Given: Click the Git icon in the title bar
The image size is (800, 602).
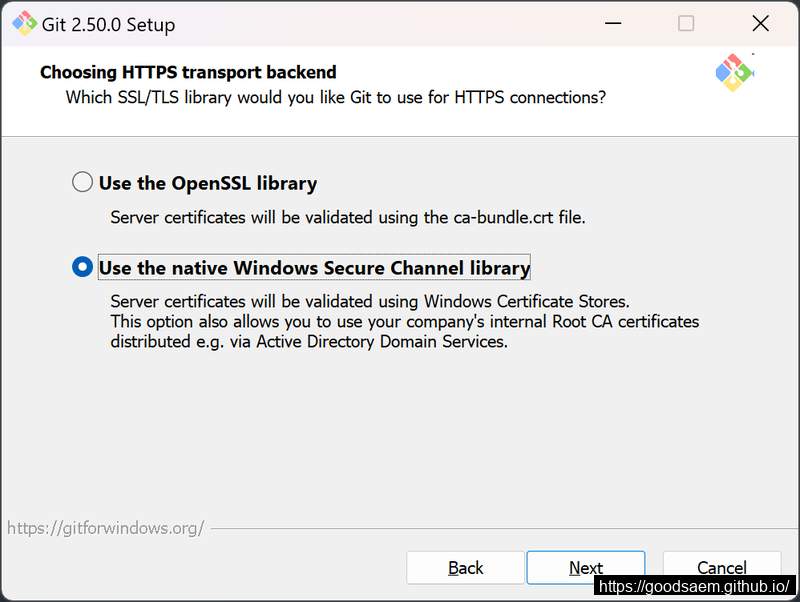Looking at the screenshot, I should pyautogui.click(x=24, y=23).
